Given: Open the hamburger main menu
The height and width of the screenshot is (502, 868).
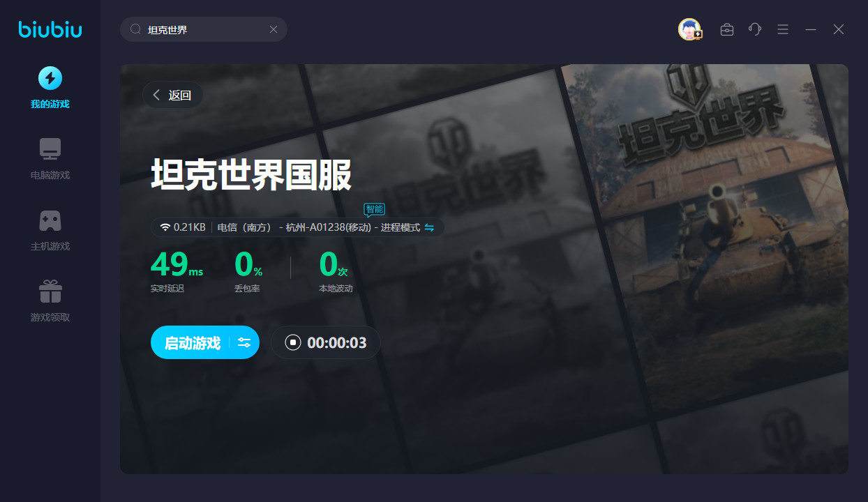Looking at the screenshot, I should (x=783, y=29).
